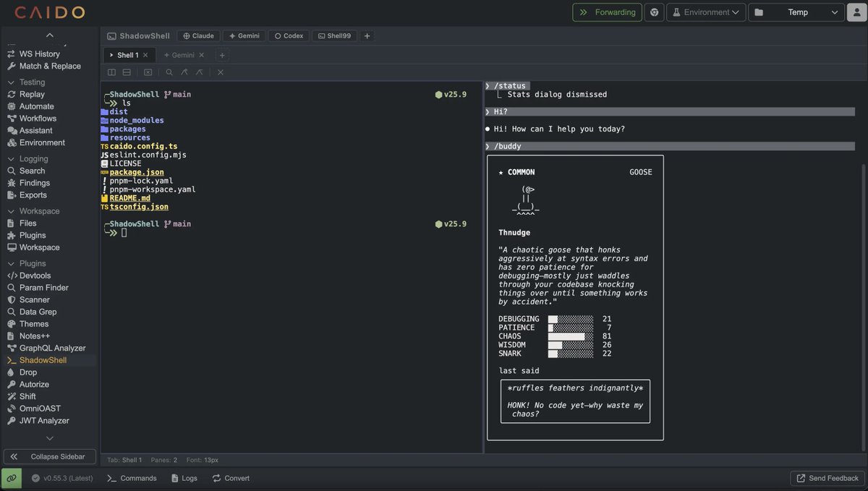This screenshot has width=868, height=491.
Task: Collapse the Logging section
Action: pos(27,159)
